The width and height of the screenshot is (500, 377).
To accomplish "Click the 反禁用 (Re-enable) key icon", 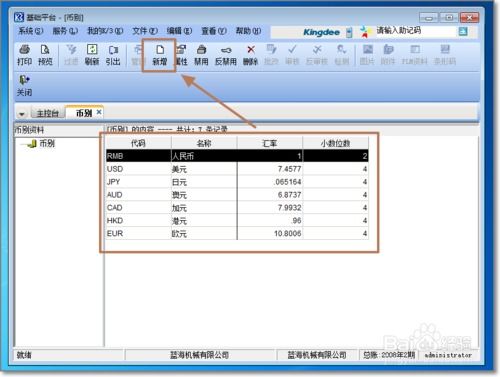I will pos(226,55).
